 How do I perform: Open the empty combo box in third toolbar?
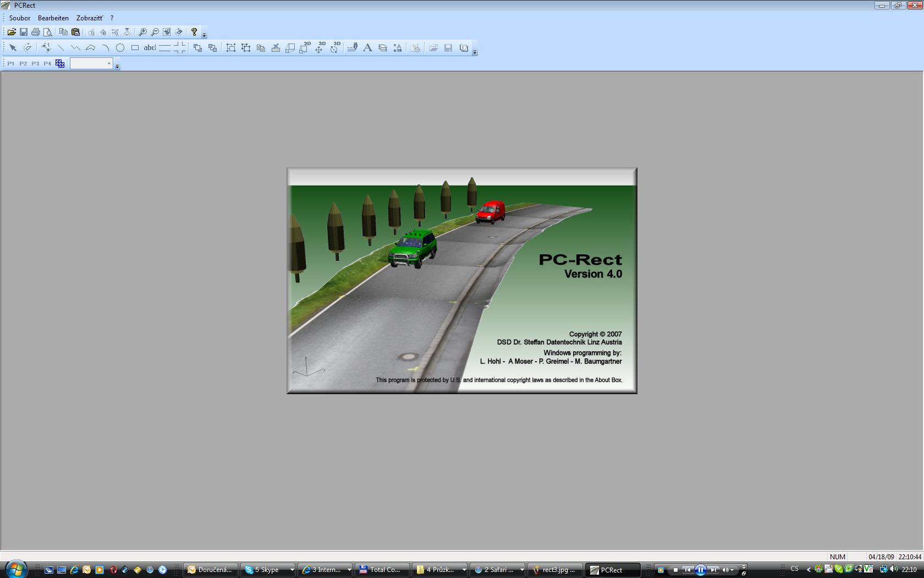click(x=91, y=64)
